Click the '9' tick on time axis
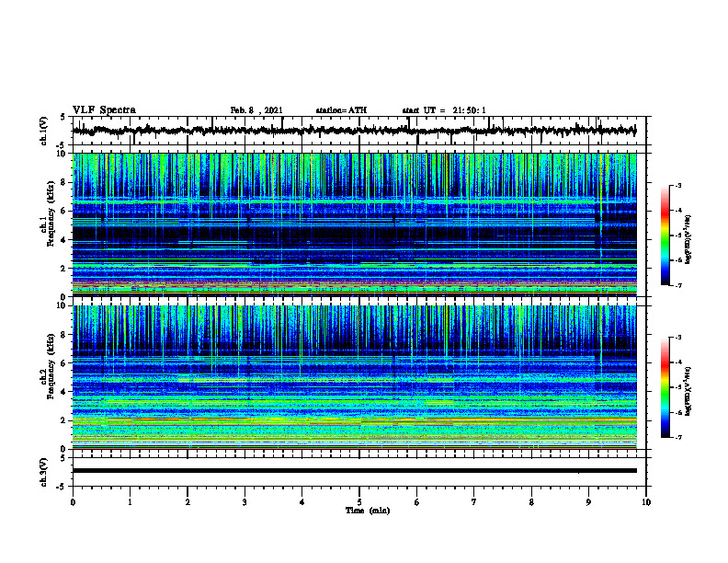Image resolution: width=728 pixels, height=563 pixels. [x=588, y=502]
